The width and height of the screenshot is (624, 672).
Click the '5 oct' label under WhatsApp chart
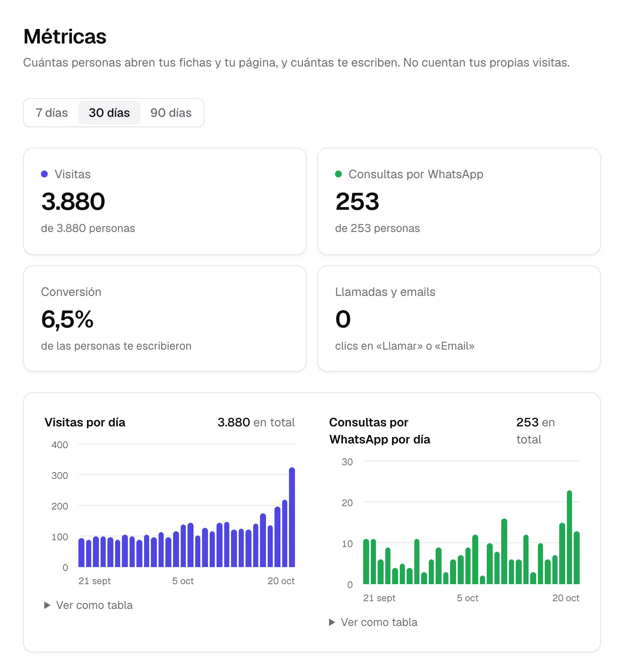pyautogui.click(x=468, y=598)
